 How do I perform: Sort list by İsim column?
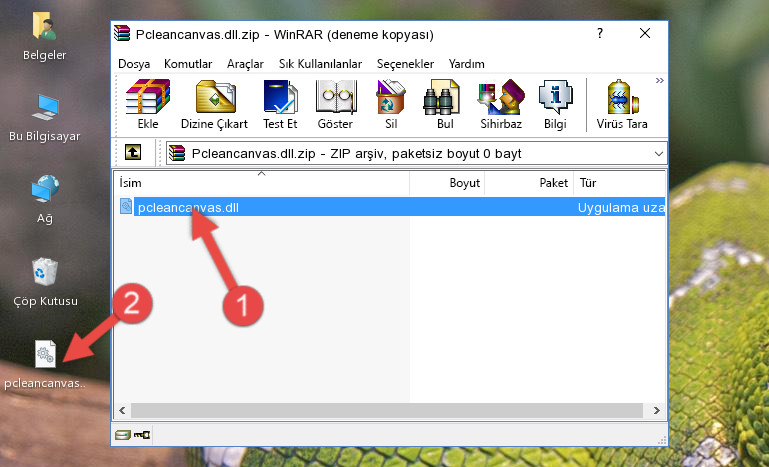tap(262, 183)
